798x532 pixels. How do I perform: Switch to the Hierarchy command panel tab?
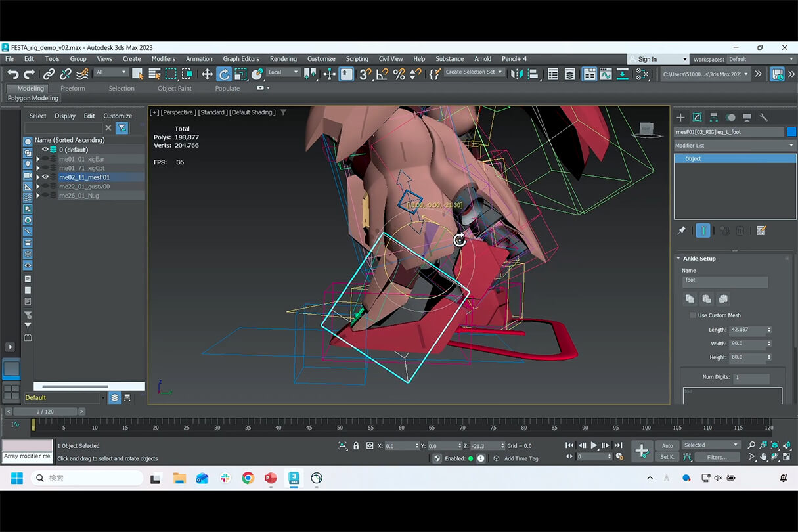[x=713, y=118]
